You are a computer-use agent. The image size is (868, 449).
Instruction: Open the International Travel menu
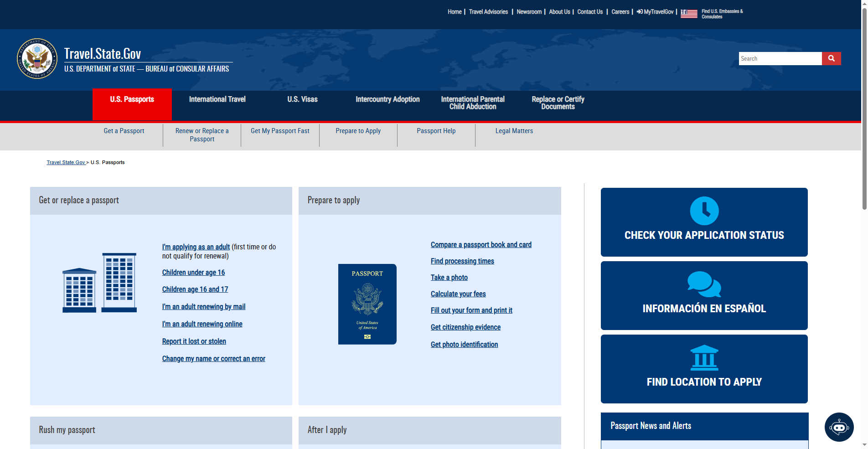(x=217, y=99)
